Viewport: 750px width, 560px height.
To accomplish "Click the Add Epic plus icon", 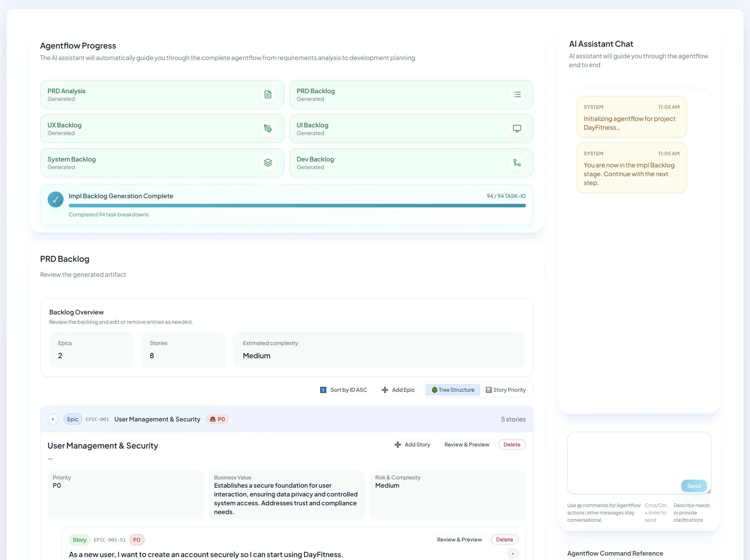I will (385, 390).
